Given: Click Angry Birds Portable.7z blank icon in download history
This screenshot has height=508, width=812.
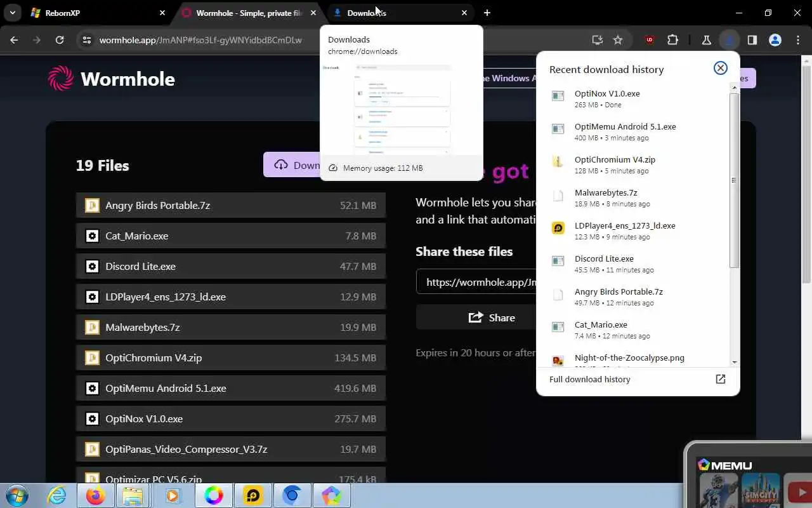Looking at the screenshot, I should coord(558,294).
